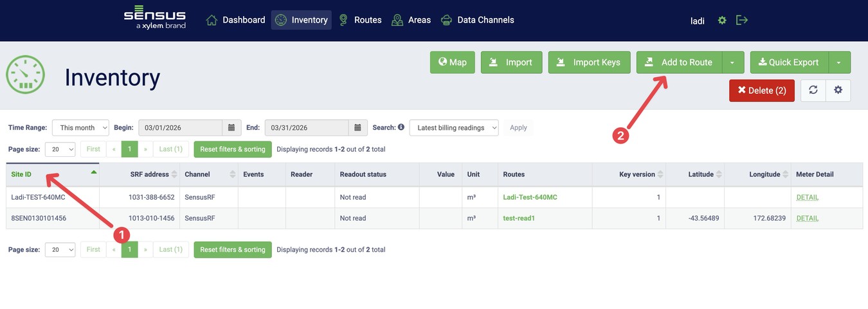This screenshot has height=309, width=868.
Task: Click the red Delete (2) button
Action: click(x=761, y=91)
